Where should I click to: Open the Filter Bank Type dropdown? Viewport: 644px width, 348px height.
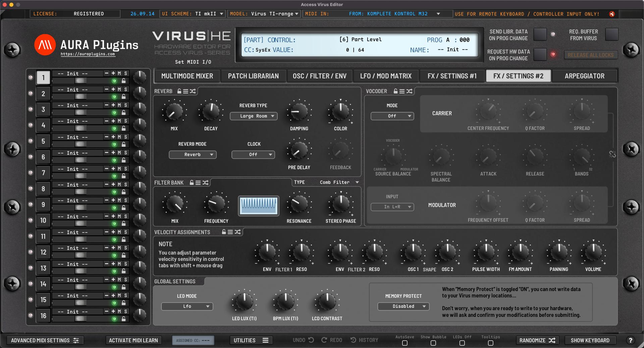[339, 182]
